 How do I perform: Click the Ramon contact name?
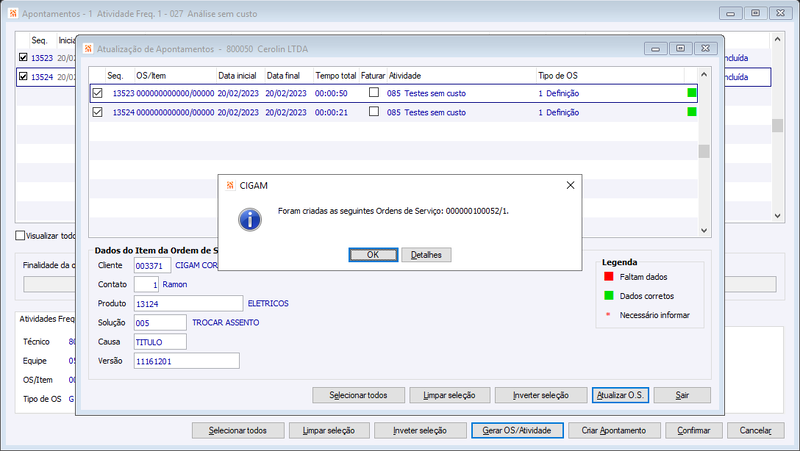coord(175,284)
